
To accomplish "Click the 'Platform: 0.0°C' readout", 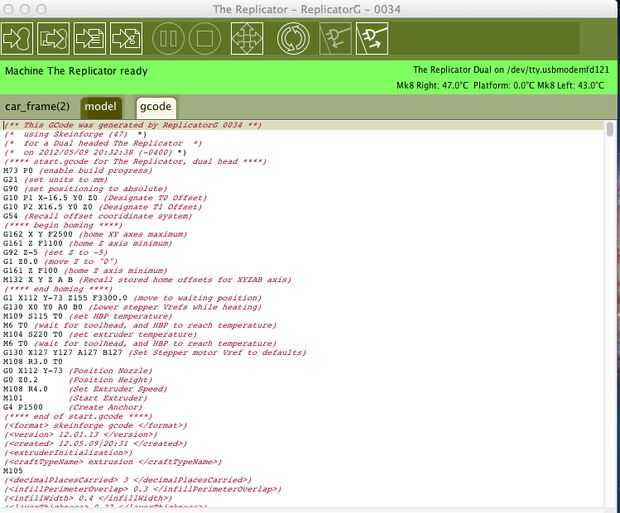I will pyautogui.click(x=503, y=85).
